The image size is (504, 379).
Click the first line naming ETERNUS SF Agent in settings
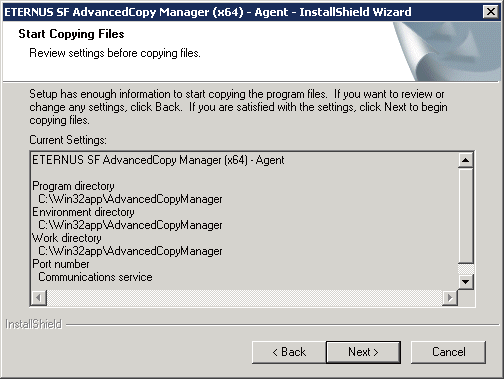coord(158,160)
